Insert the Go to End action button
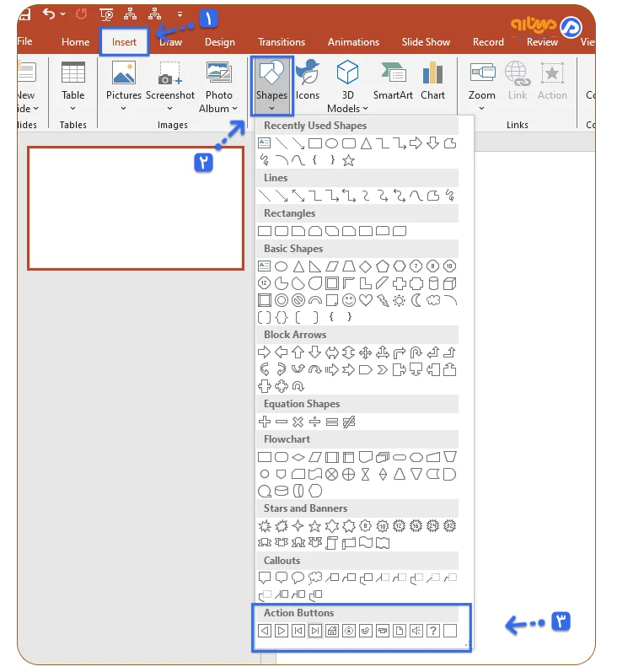The image size is (617, 672). (x=315, y=631)
